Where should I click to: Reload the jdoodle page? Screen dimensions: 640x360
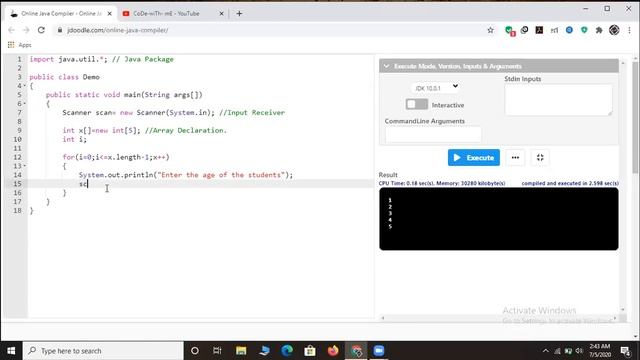coord(41,30)
